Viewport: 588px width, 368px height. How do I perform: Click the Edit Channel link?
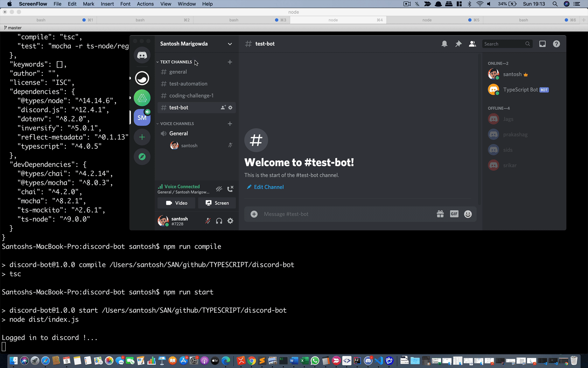(268, 187)
